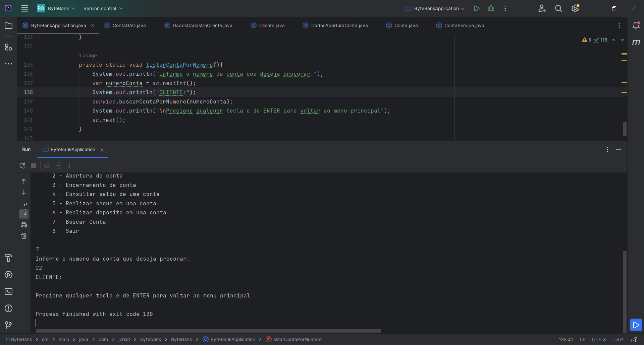Click the exit/restore layout icon in Run toolbar

59,165
